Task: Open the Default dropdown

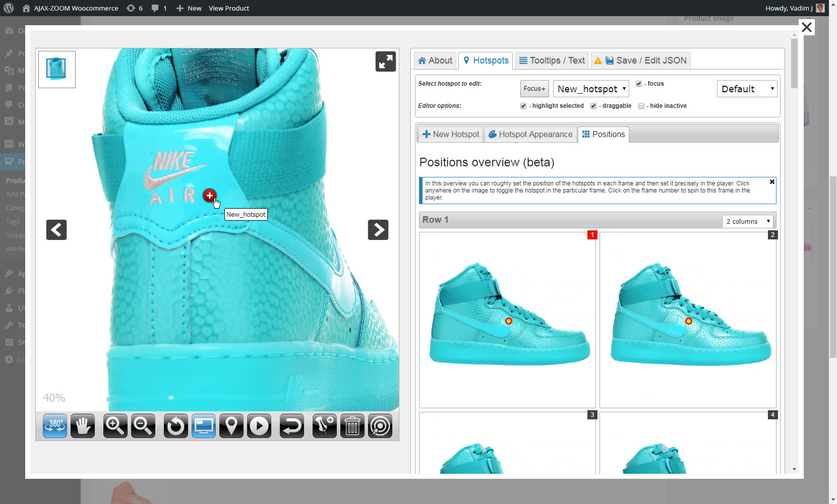Action: point(747,89)
